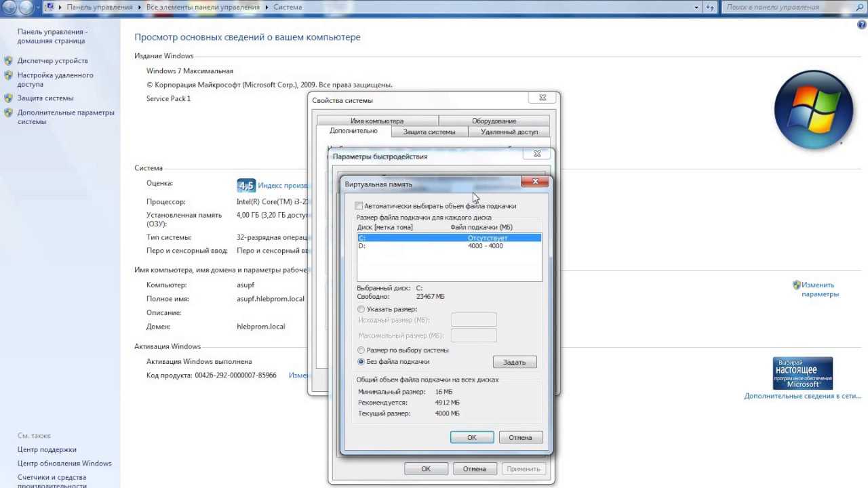The height and width of the screenshot is (488, 868).
Task: Expand breadcrumb arrow after Панель управления
Action: 140,7
